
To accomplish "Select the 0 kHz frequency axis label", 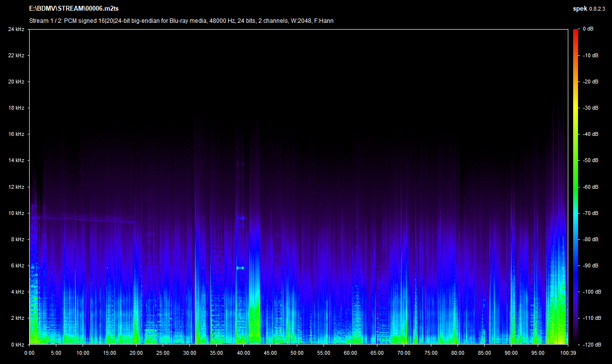I will pos(17,344).
